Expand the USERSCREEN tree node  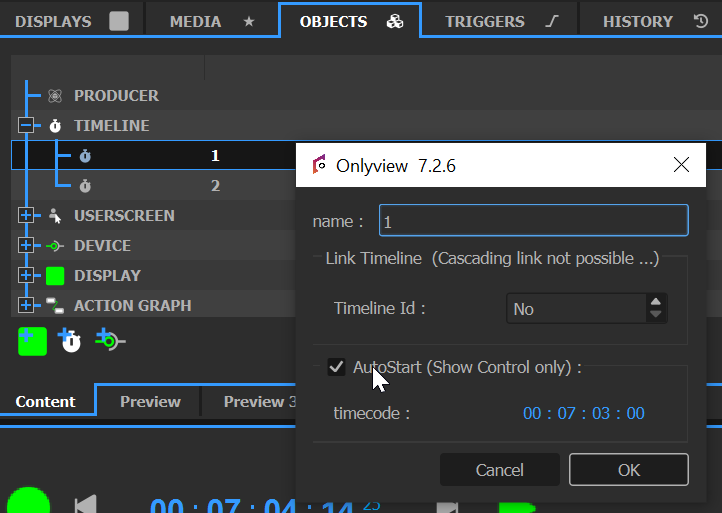26,215
